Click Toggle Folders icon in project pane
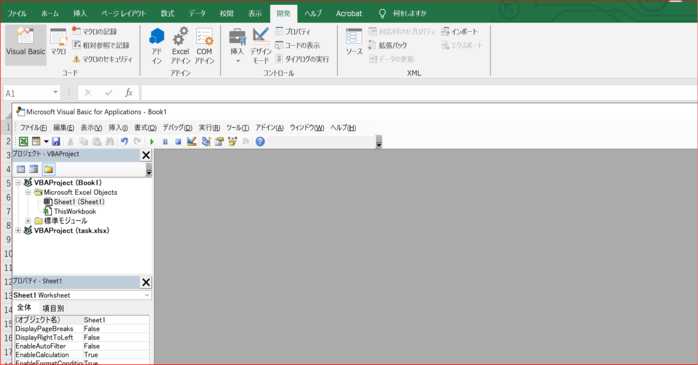Screen dimensions: 698x365 click(48, 169)
